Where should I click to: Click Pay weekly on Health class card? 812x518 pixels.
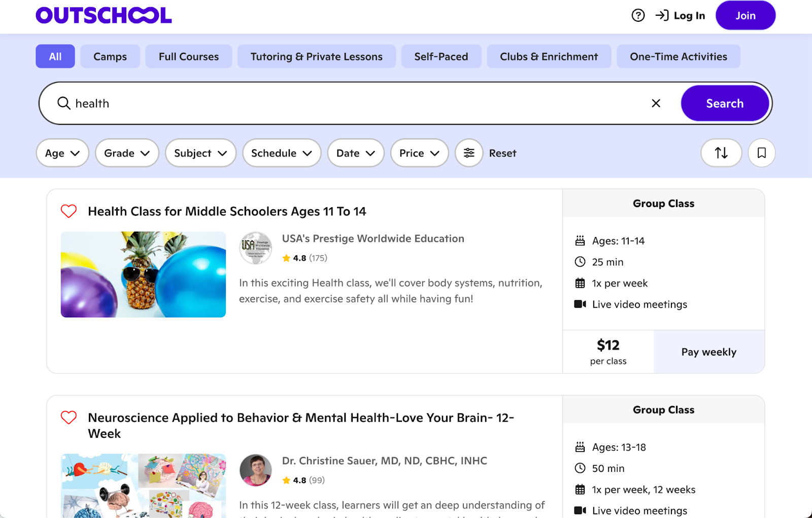coord(709,352)
